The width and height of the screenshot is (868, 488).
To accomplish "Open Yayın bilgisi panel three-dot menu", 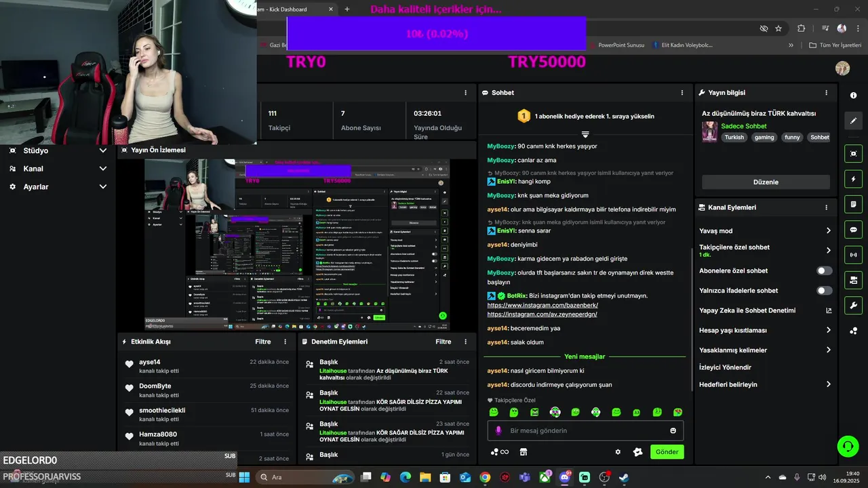I will click(x=826, y=93).
